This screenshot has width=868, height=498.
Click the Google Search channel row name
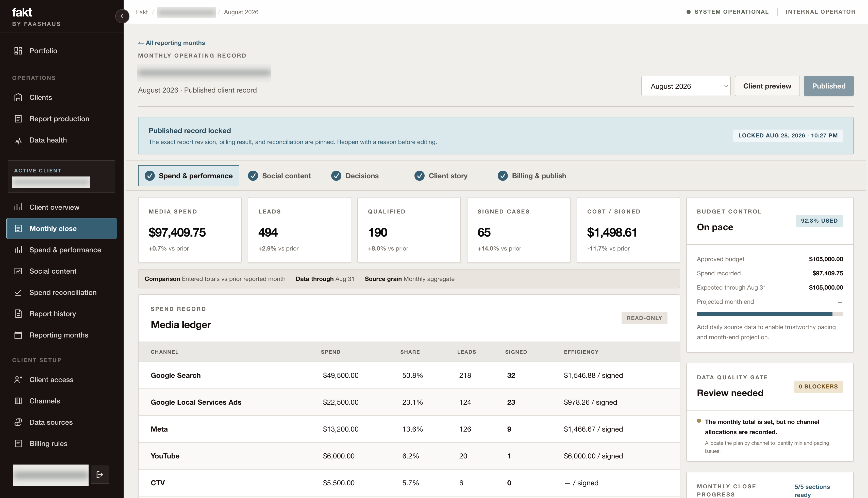176,376
